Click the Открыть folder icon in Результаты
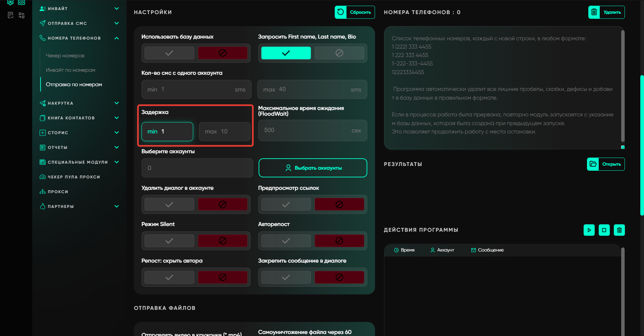This screenshot has height=336, width=644. click(x=593, y=164)
